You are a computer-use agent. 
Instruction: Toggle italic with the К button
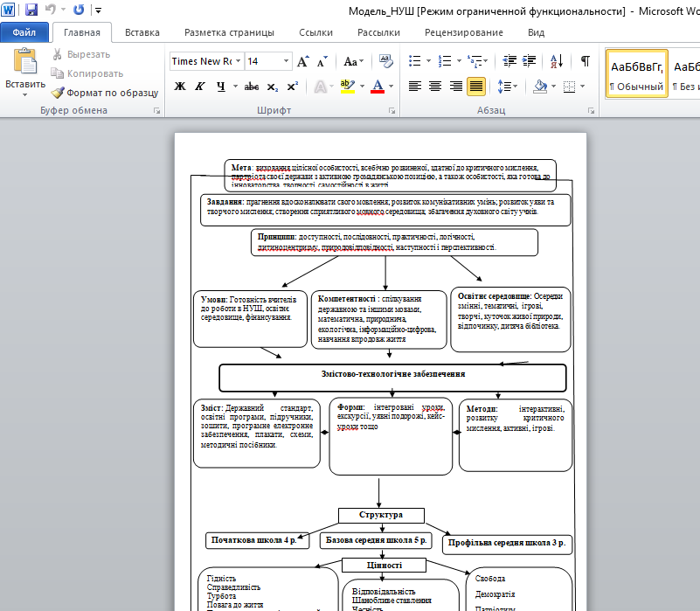[200, 87]
